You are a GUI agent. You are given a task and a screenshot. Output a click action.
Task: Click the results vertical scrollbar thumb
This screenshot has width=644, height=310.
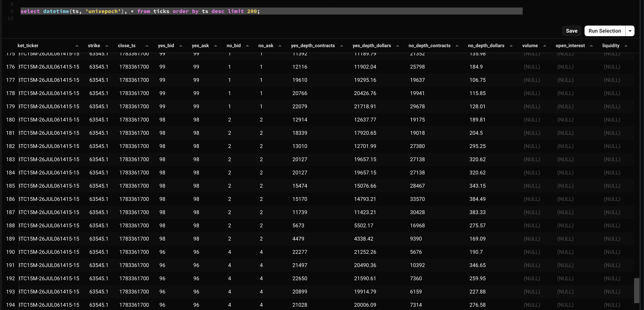pyautogui.click(x=637, y=290)
